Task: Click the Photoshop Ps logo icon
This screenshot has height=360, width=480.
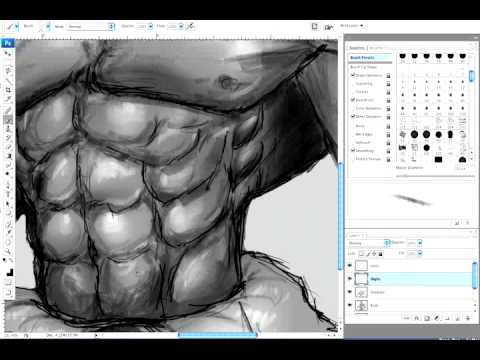Action: 8,43
